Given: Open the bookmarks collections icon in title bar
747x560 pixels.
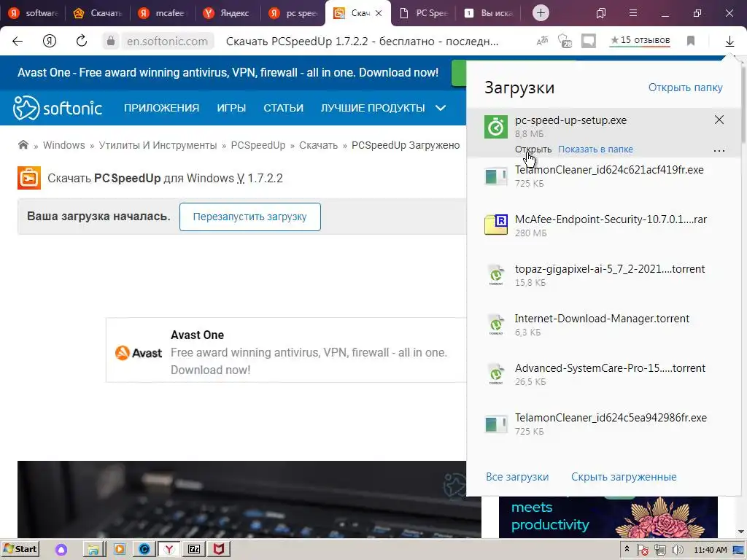Looking at the screenshot, I should (x=601, y=13).
